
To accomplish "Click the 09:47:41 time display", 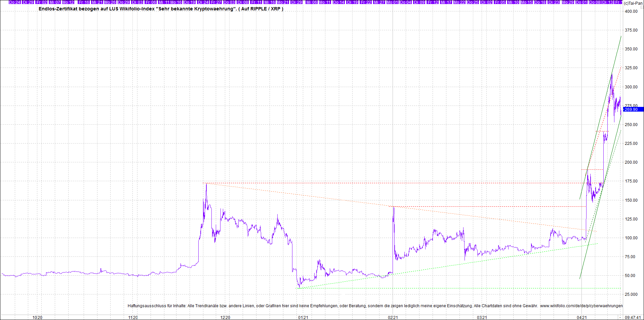I will coord(633,317).
